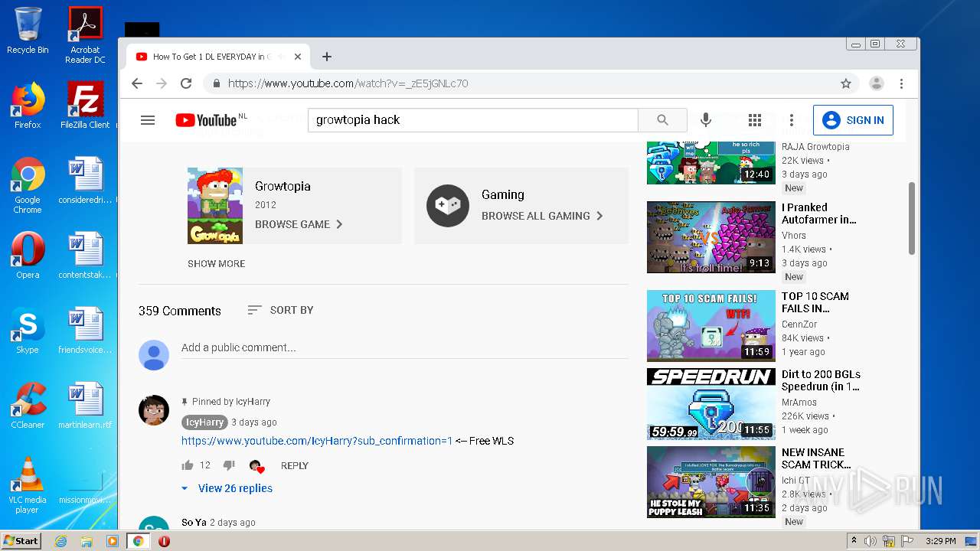Open the comments SORT BY dropdown
Image resolution: width=980 pixels, height=551 pixels.
pyautogui.click(x=280, y=310)
